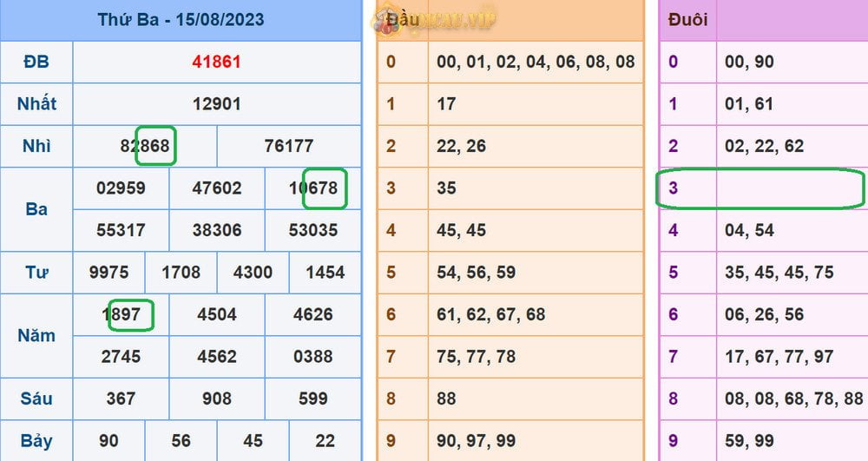Select number 76177 in Nhì row
The width and height of the screenshot is (868, 461).
[x=288, y=146]
